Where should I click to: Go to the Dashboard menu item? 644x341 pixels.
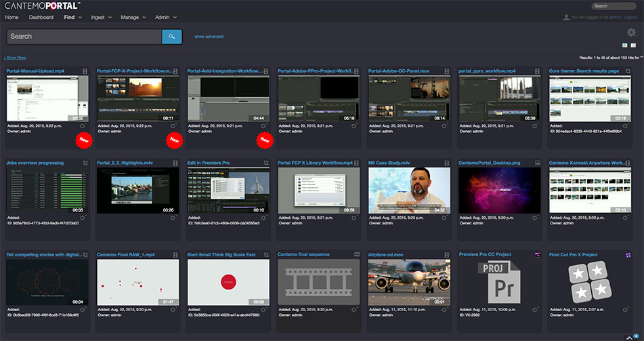(x=41, y=17)
